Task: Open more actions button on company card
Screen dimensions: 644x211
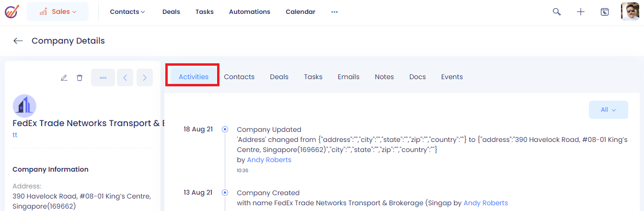Action: (103, 78)
